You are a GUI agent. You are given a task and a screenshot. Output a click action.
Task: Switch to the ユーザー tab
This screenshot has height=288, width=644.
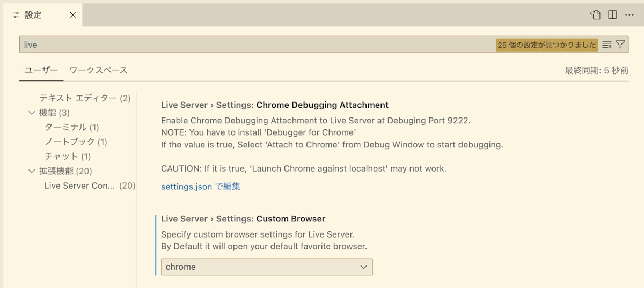click(x=41, y=70)
